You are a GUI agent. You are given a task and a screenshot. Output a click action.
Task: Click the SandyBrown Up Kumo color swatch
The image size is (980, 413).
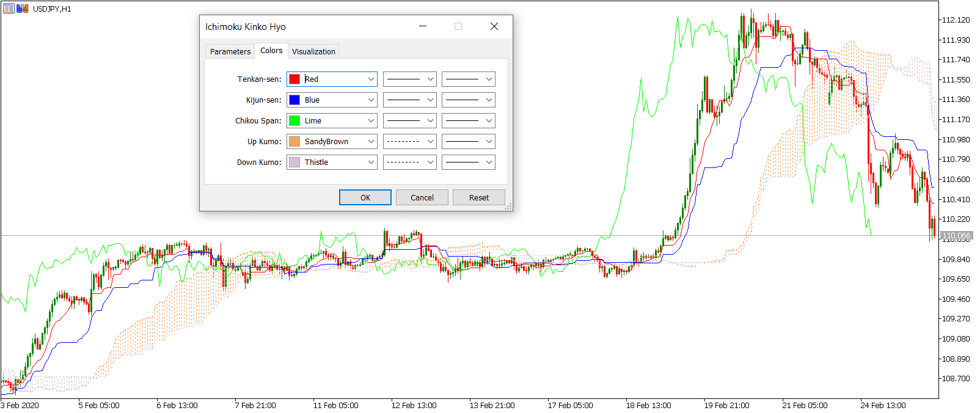[x=294, y=142]
